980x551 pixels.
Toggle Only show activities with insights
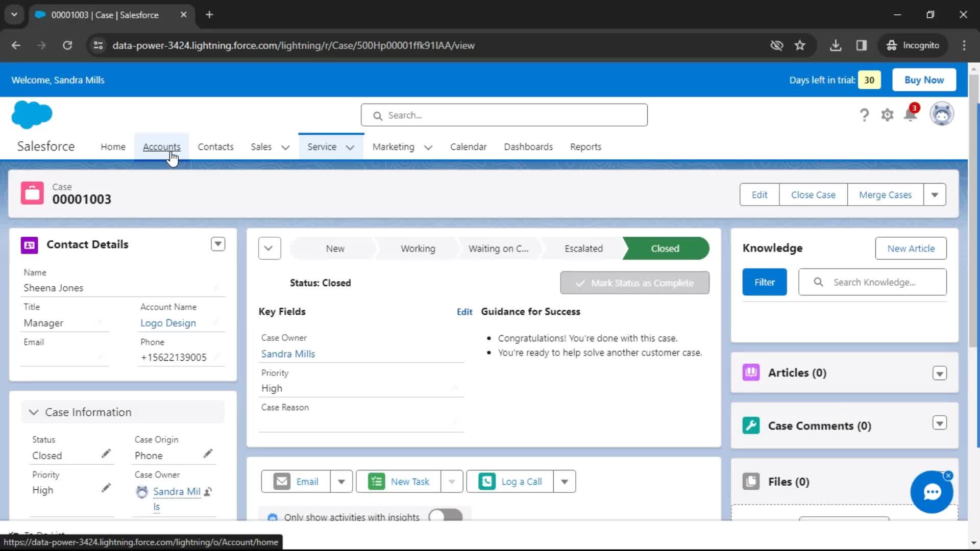[445, 516]
